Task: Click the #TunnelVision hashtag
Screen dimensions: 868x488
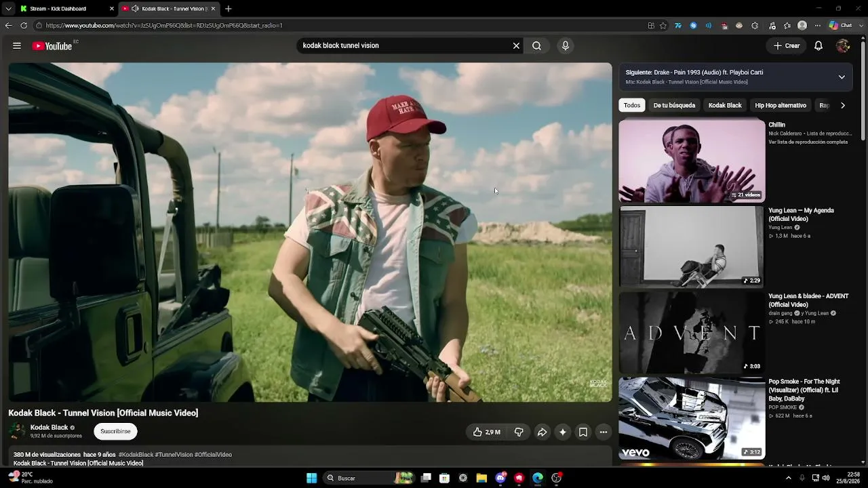Action: (x=174, y=455)
